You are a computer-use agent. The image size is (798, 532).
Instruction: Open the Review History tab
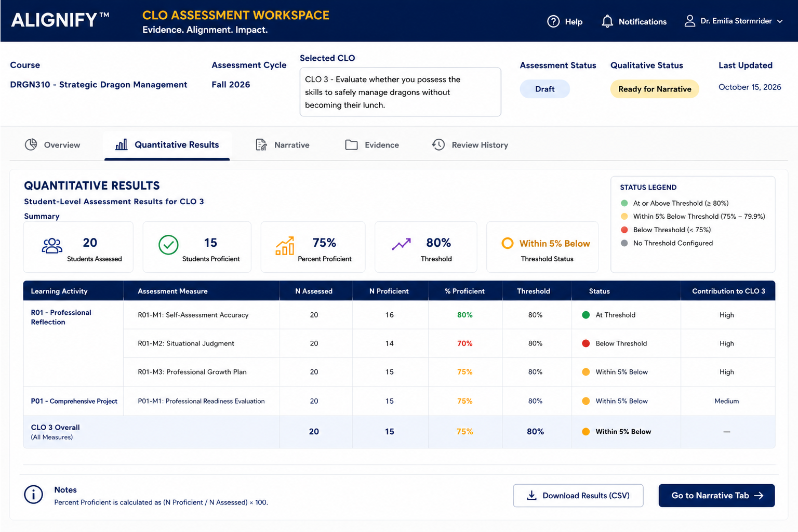coord(470,145)
